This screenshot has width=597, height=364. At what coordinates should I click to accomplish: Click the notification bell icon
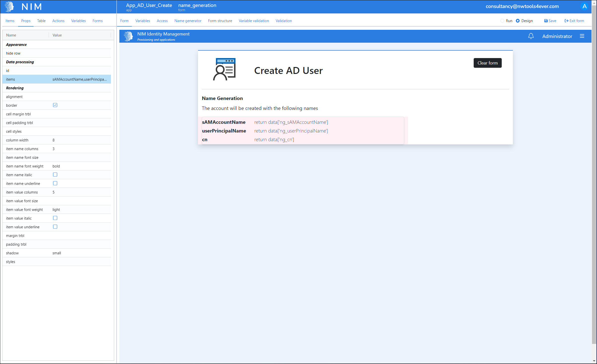coord(531,36)
